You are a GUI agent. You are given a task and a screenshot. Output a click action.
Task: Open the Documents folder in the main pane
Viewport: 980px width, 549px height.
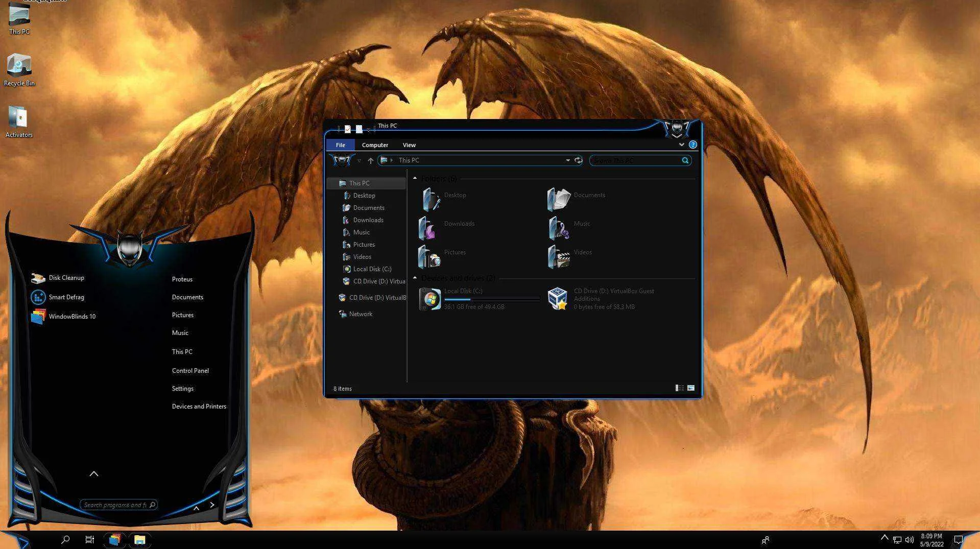pos(576,199)
